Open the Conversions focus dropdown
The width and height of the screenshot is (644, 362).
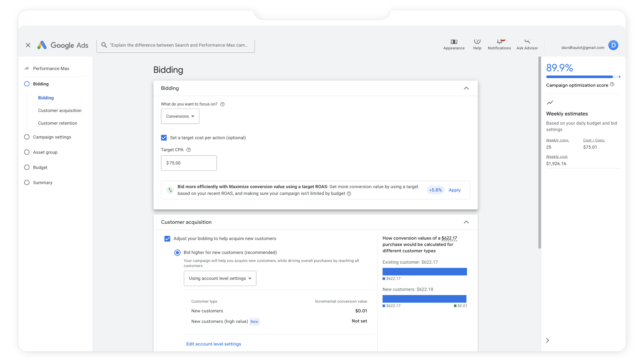click(x=180, y=116)
